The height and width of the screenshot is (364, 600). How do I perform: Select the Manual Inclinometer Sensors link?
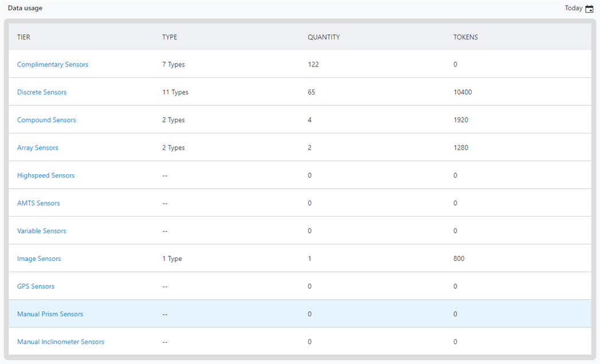(61, 342)
